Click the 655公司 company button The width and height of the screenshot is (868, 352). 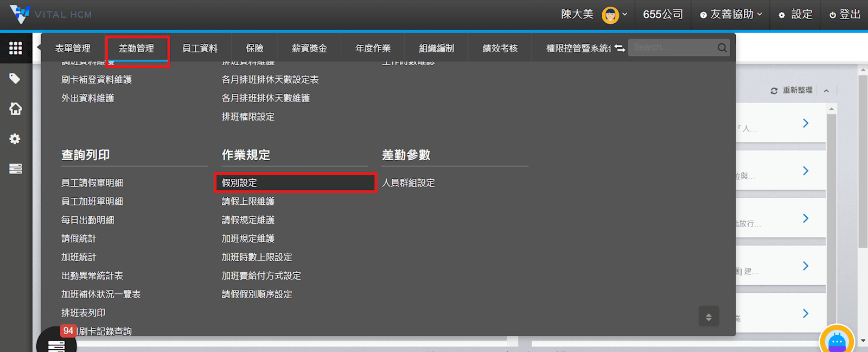click(663, 15)
